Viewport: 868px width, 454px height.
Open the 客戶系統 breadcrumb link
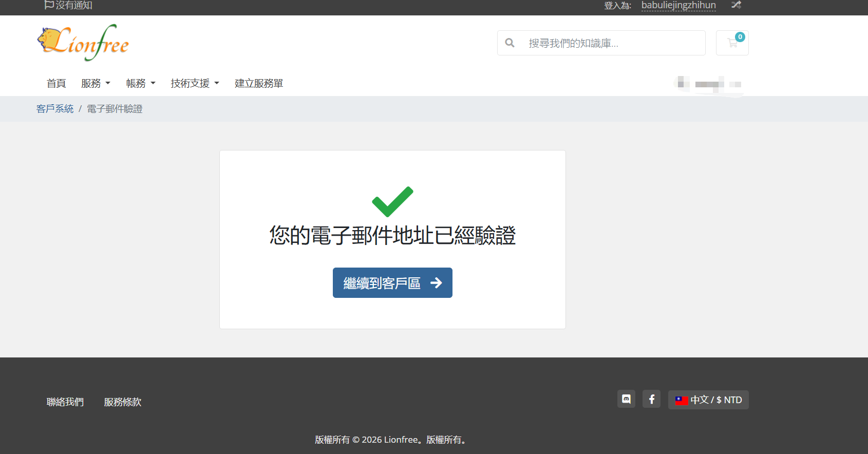pos(55,109)
